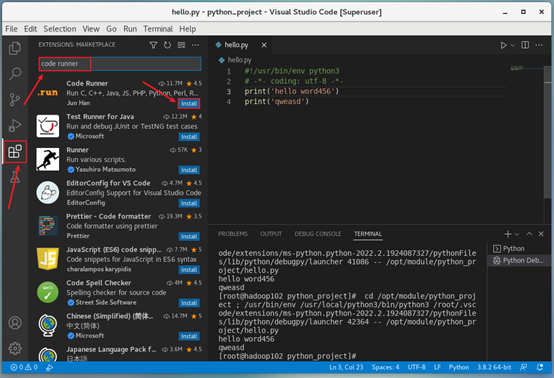Install the Code Runner extension

pos(189,104)
